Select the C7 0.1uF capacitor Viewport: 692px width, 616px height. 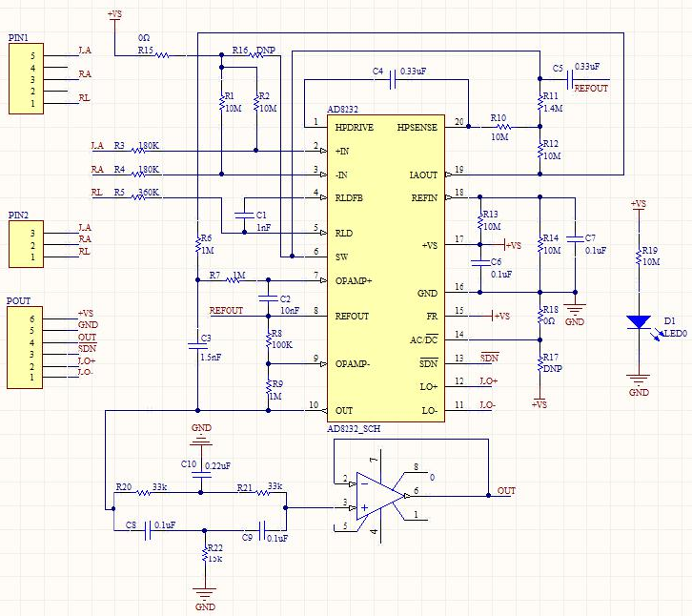click(x=575, y=239)
